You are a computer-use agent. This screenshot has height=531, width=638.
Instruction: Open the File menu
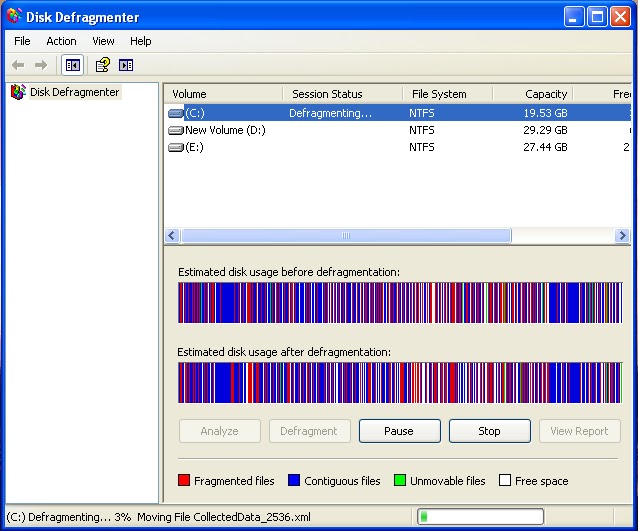[x=22, y=41]
